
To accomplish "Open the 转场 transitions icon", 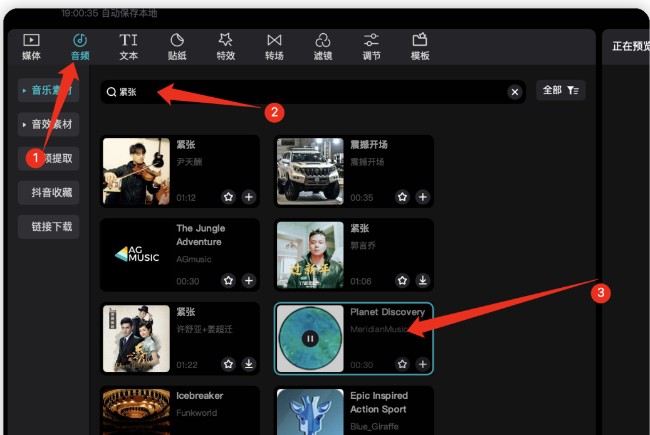I will [274, 46].
